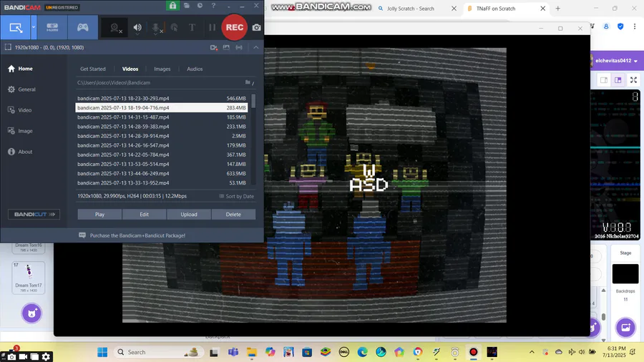Select bandicam 2025-07-13 18-23-30-293.mp4 file
Screen dimensions: 644x362
coord(162,99)
